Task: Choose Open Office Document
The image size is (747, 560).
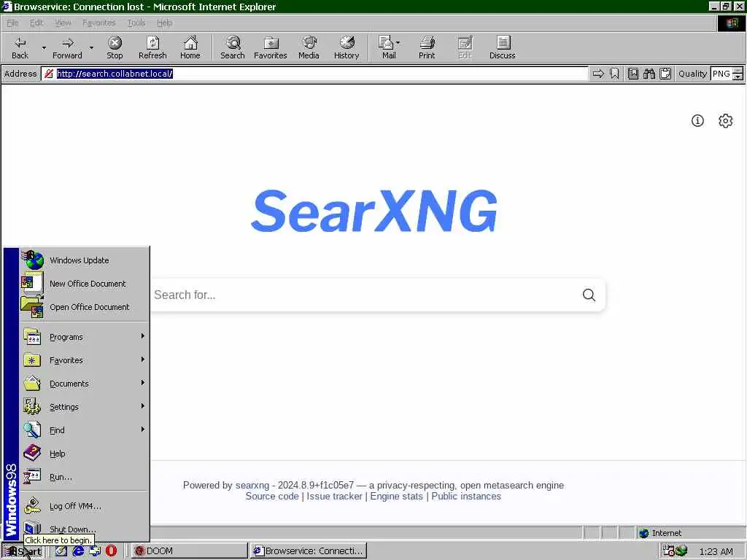Action: pos(84,307)
